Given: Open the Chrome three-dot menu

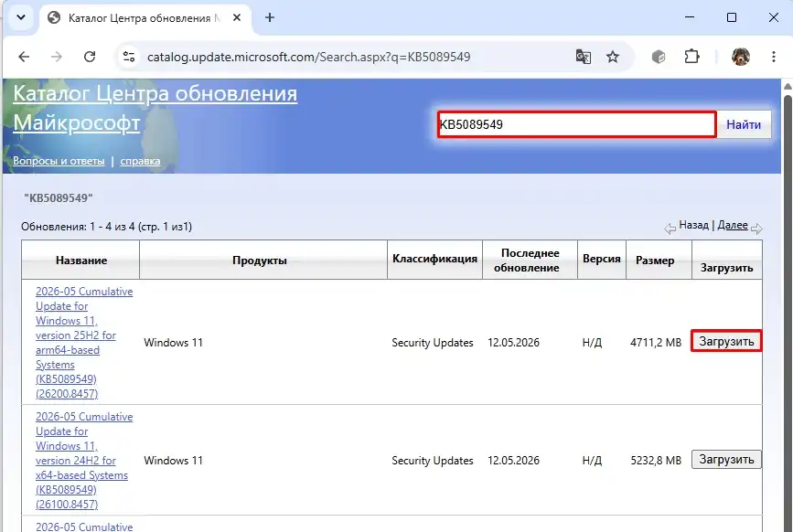Looking at the screenshot, I should [773, 57].
